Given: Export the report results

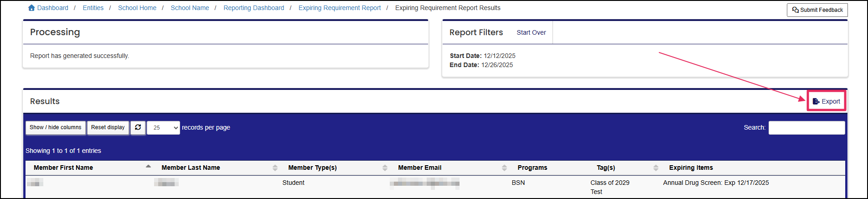Looking at the screenshot, I should pos(827,101).
